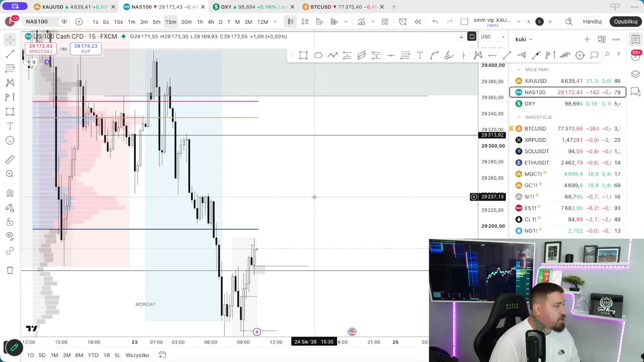
Task: Set the 4h timeframe
Action: coord(211,22)
